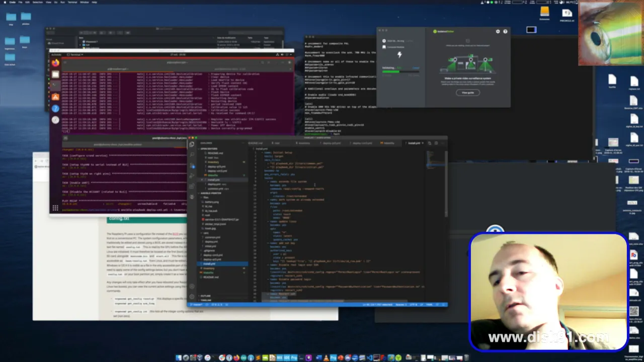Screen dimensions: 644x362
Task: Select .gitignore in the Explorer tree
Action: (209, 251)
